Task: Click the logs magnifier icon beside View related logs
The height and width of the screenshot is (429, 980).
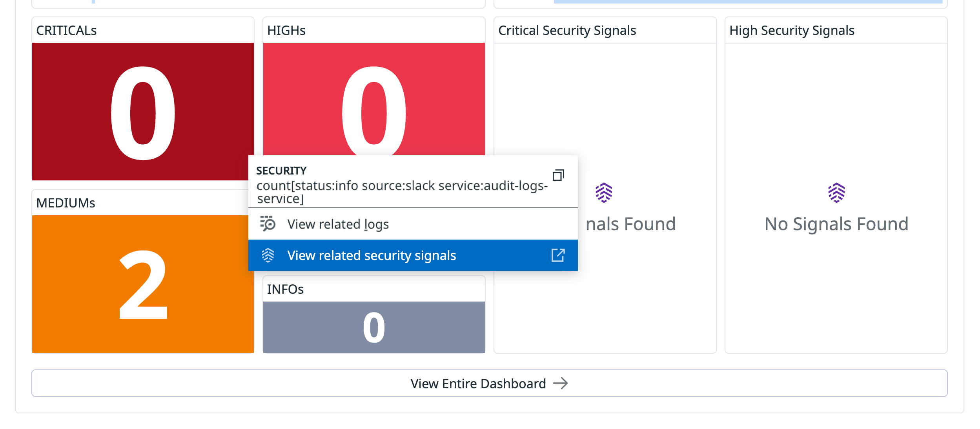Action: pos(268,224)
